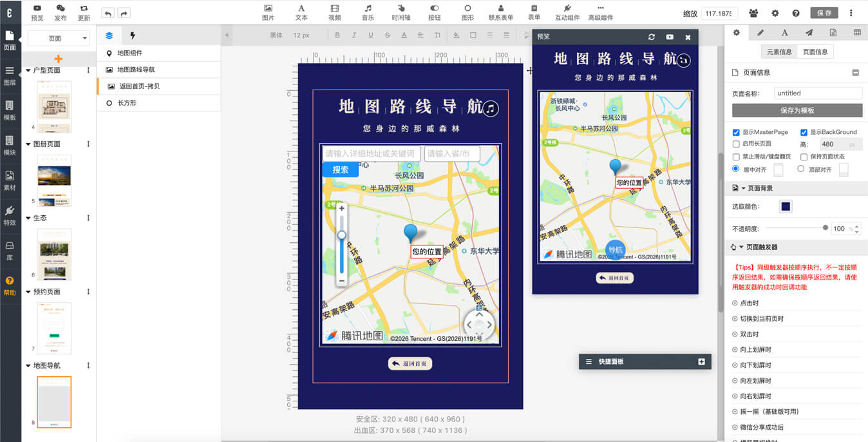Image resolution: width=868 pixels, height=442 pixels.
Task: Open the paper plane animation tab
Action: (x=809, y=32)
